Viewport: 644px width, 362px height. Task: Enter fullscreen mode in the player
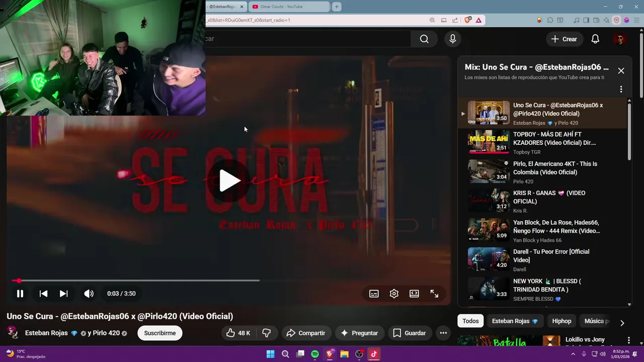(x=434, y=294)
